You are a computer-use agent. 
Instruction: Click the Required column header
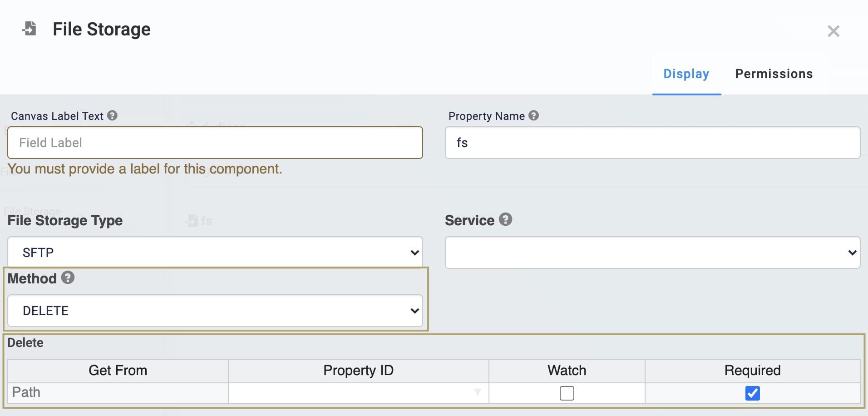point(752,371)
